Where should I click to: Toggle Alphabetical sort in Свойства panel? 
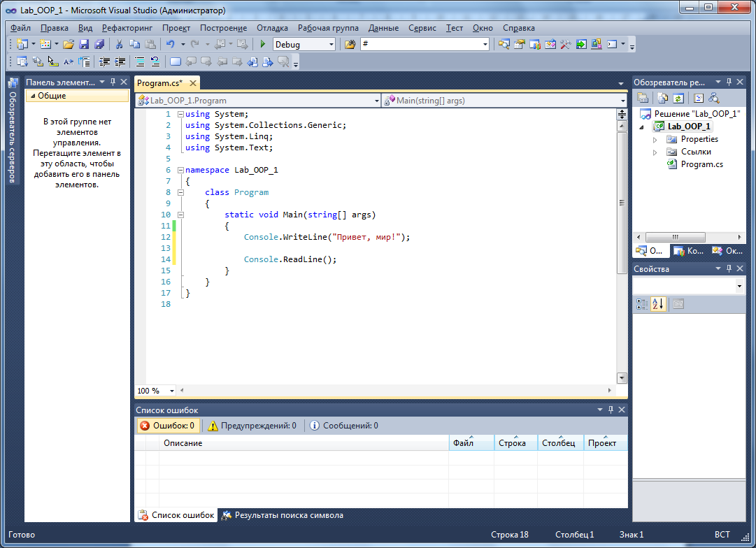tap(658, 304)
